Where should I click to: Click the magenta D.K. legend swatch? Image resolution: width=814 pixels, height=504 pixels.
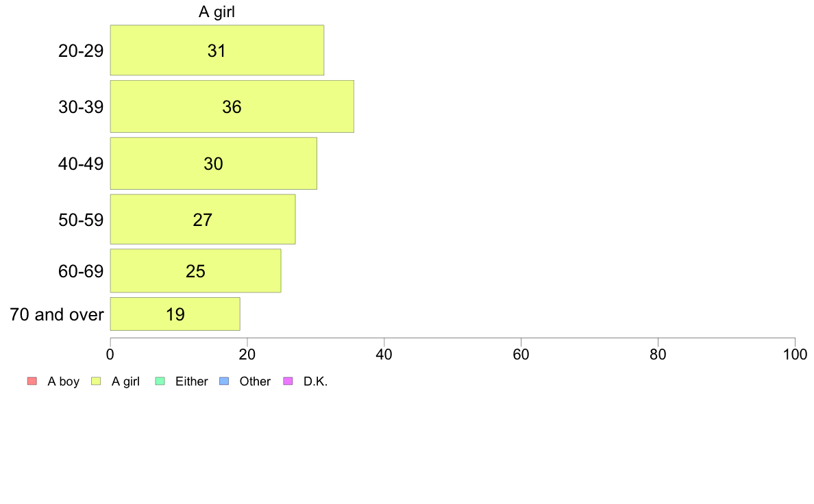[x=288, y=381]
